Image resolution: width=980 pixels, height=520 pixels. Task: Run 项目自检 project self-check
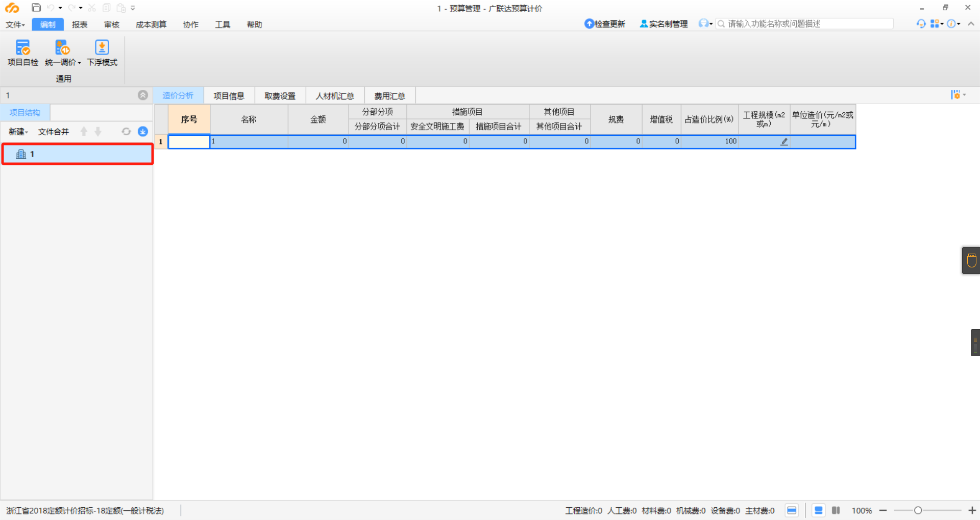point(23,53)
